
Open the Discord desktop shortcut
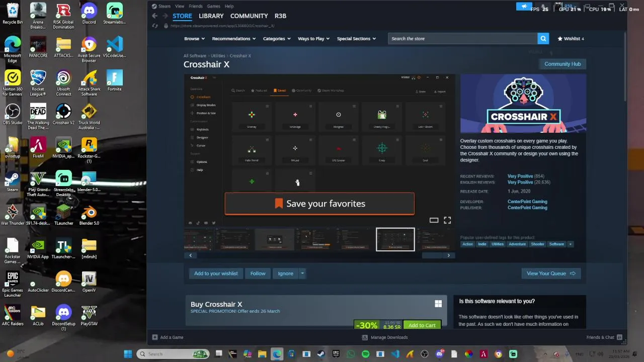89,14
